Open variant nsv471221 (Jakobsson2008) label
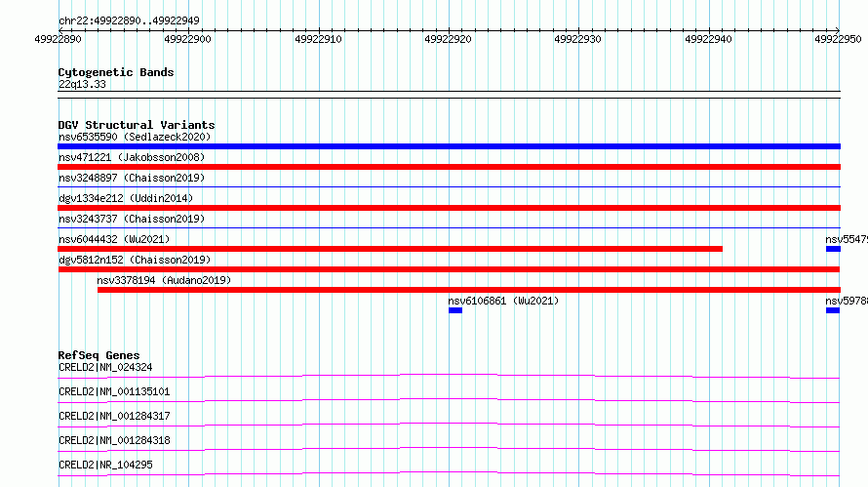Image resolution: width=868 pixels, height=487 pixels. tap(132, 157)
